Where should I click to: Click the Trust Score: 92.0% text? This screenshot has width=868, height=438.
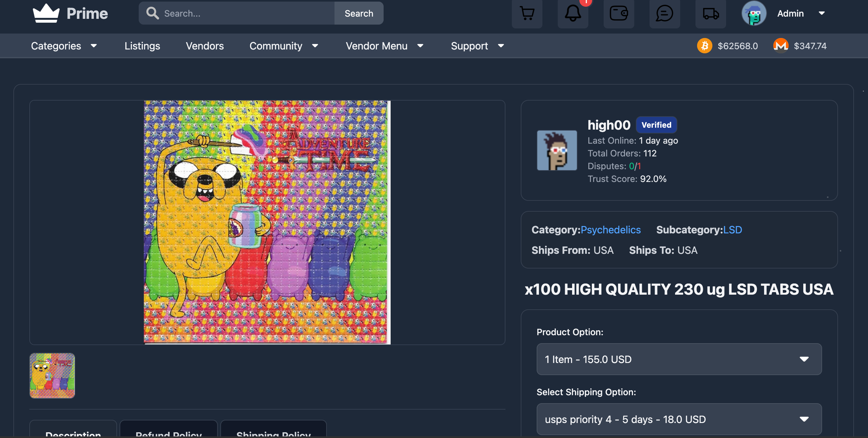click(627, 179)
